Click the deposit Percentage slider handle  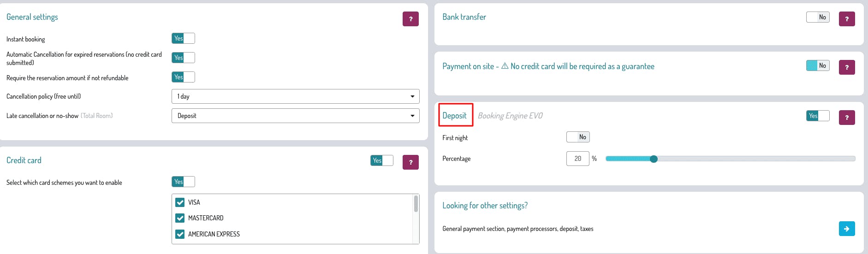pyautogui.click(x=653, y=159)
